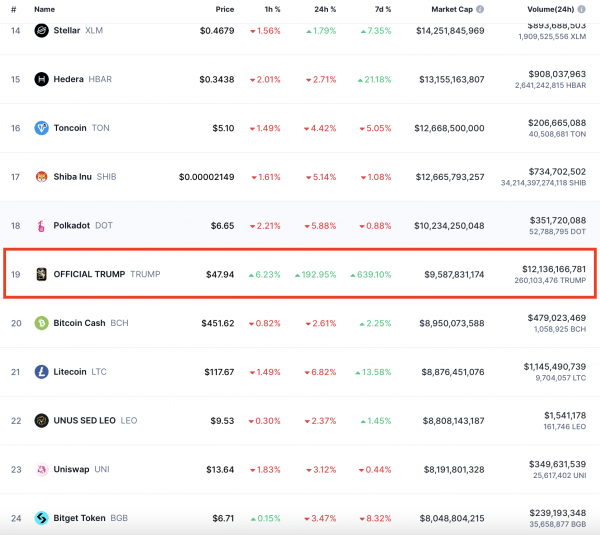The image size is (600, 535).
Task: Click the Bitget Token logo icon
Action: 42,518
